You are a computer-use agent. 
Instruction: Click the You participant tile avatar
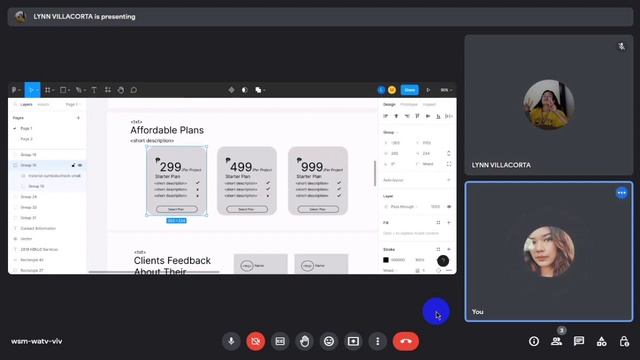coord(549,252)
